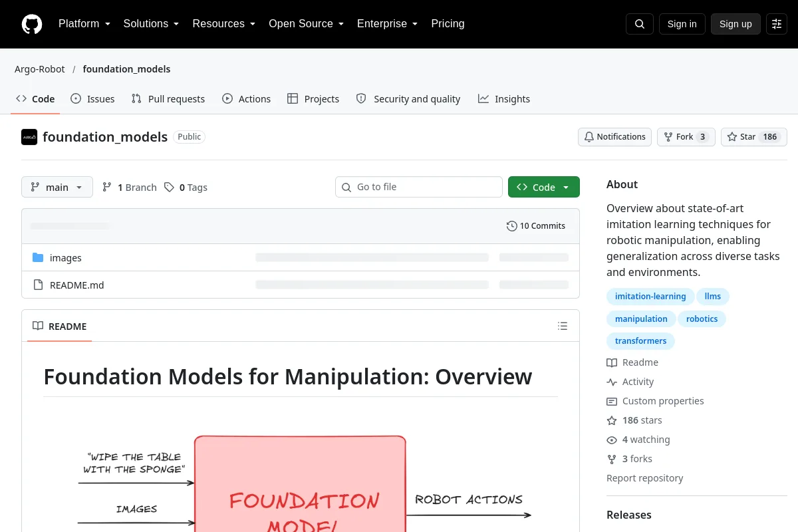Click the images folder icon
The width and height of the screenshot is (798, 532).
click(x=38, y=258)
